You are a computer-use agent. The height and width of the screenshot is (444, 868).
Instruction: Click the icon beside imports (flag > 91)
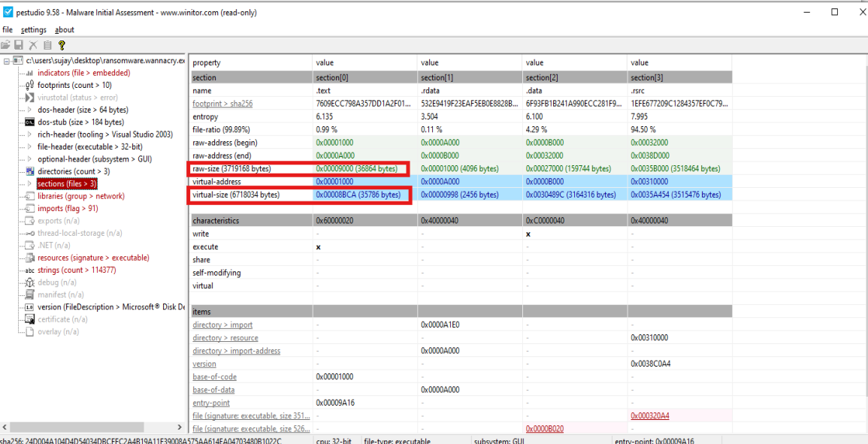coord(30,208)
